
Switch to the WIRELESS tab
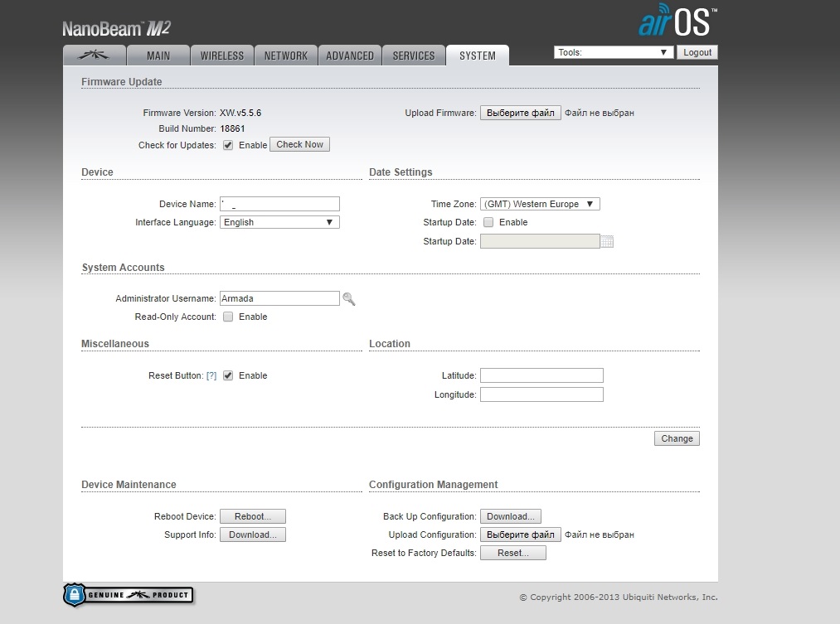221,56
